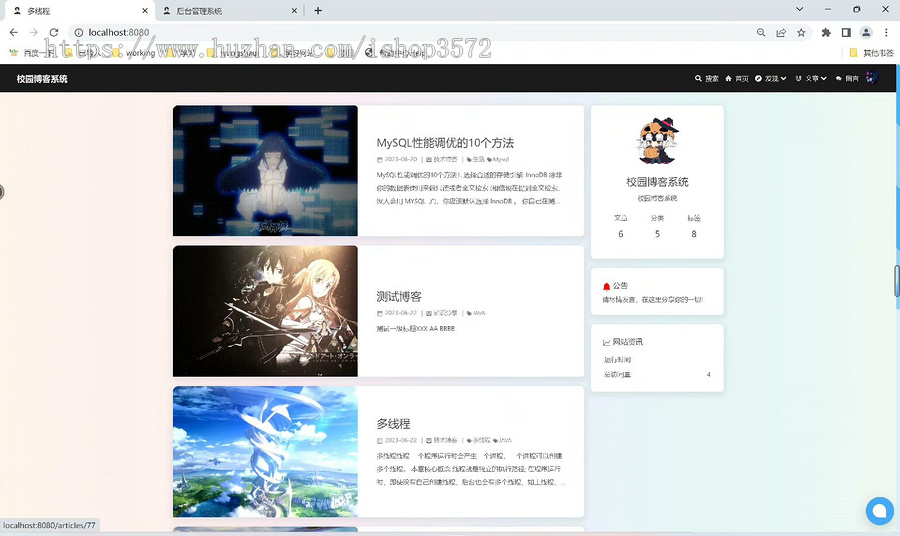The image size is (900, 536).
Task: Click the pumpkin avatar in the profile card
Action: point(658,141)
